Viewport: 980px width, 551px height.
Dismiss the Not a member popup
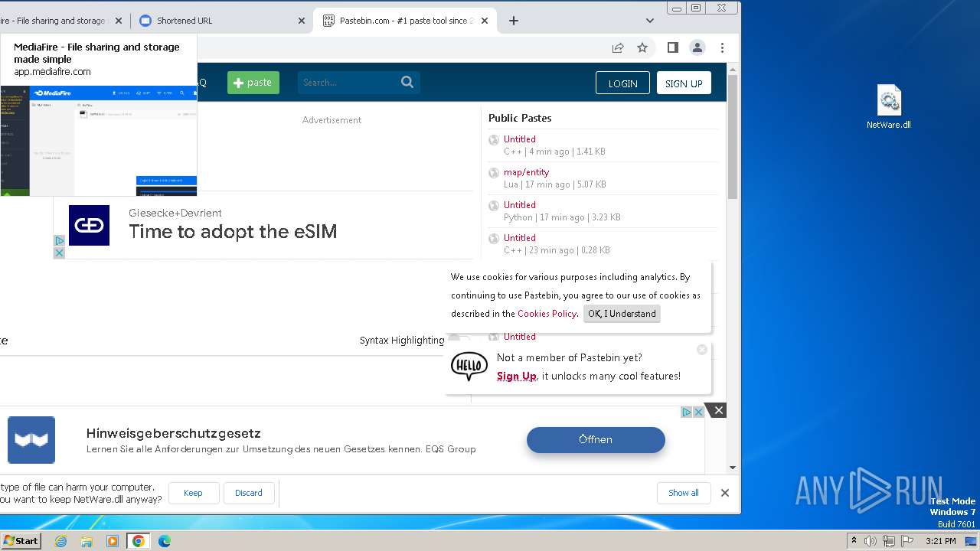(x=702, y=350)
